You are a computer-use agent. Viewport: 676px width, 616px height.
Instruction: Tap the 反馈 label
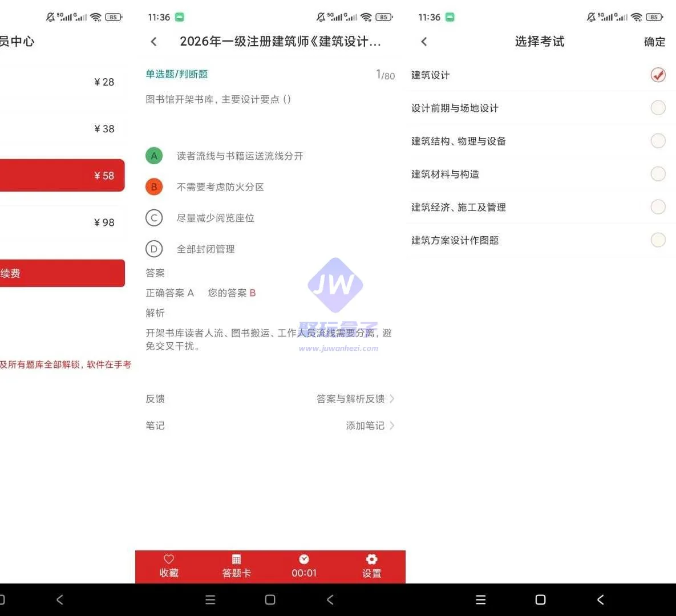point(155,399)
